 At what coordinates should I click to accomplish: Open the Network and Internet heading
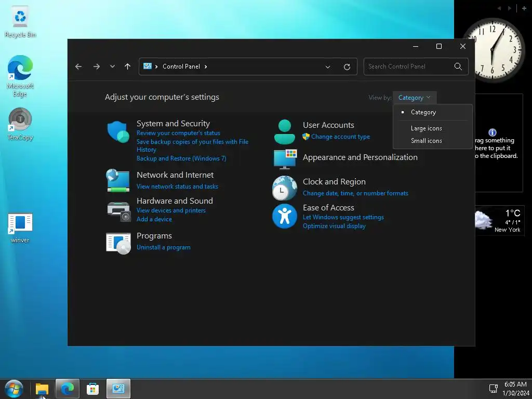pyautogui.click(x=175, y=175)
